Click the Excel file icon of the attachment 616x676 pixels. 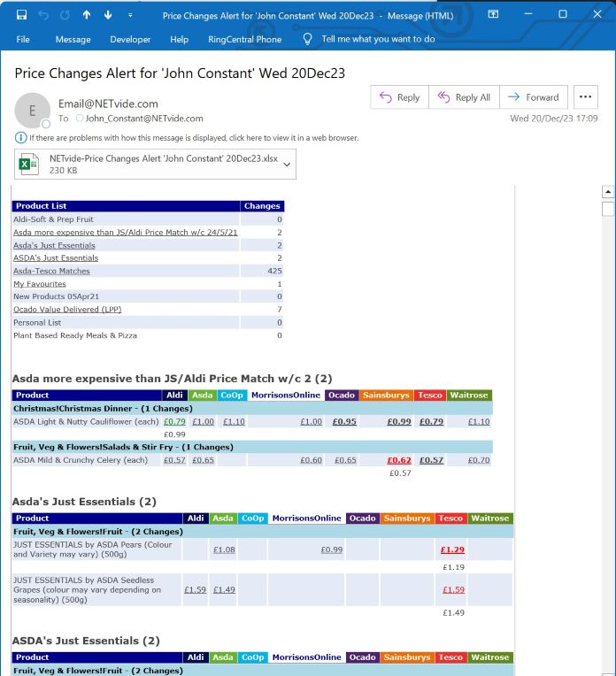click(x=28, y=164)
